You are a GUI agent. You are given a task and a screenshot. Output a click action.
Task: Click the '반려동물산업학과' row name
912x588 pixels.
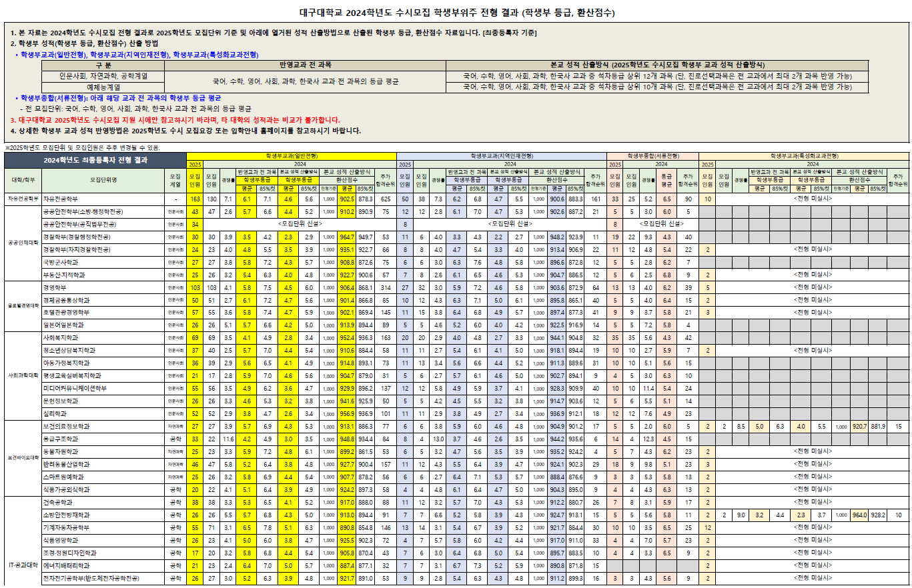coord(103,464)
